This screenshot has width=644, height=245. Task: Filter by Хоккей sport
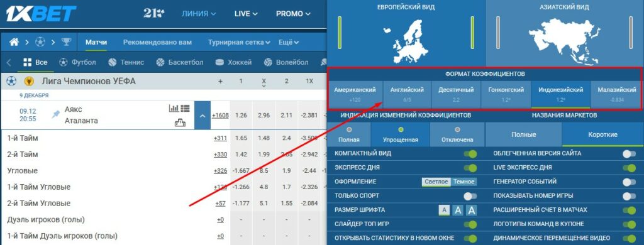(233, 62)
